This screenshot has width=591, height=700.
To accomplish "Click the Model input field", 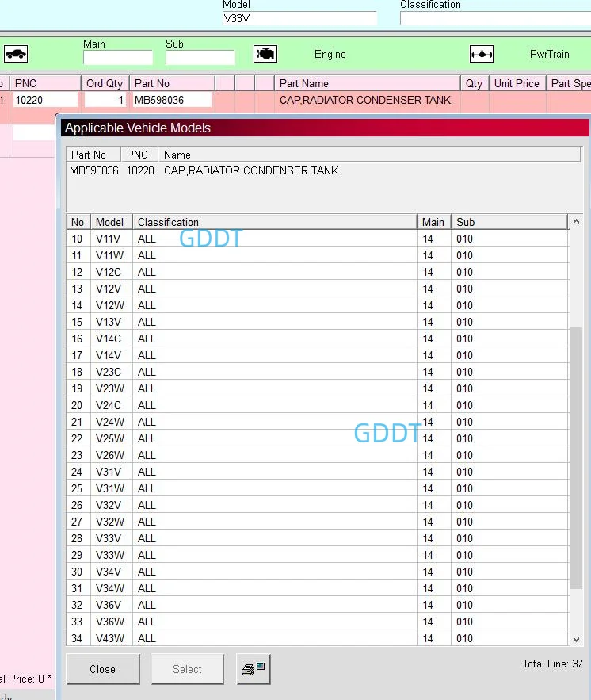I will click(x=299, y=18).
